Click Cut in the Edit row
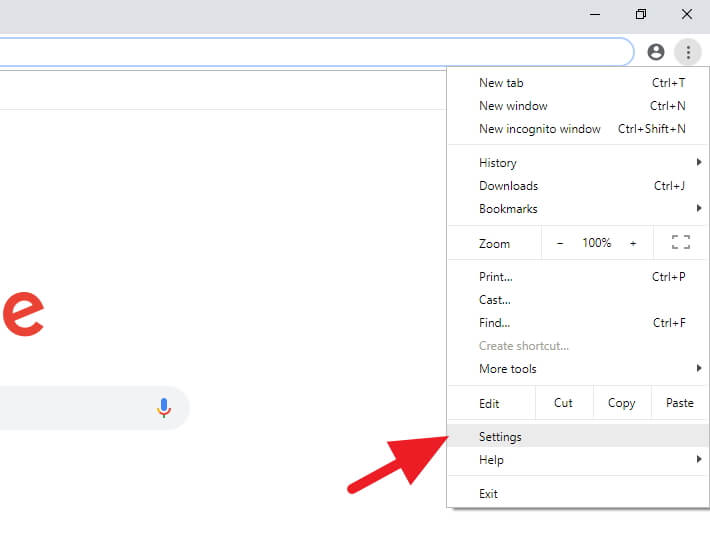The width and height of the screenshot is (710, 534). (564, 403)
